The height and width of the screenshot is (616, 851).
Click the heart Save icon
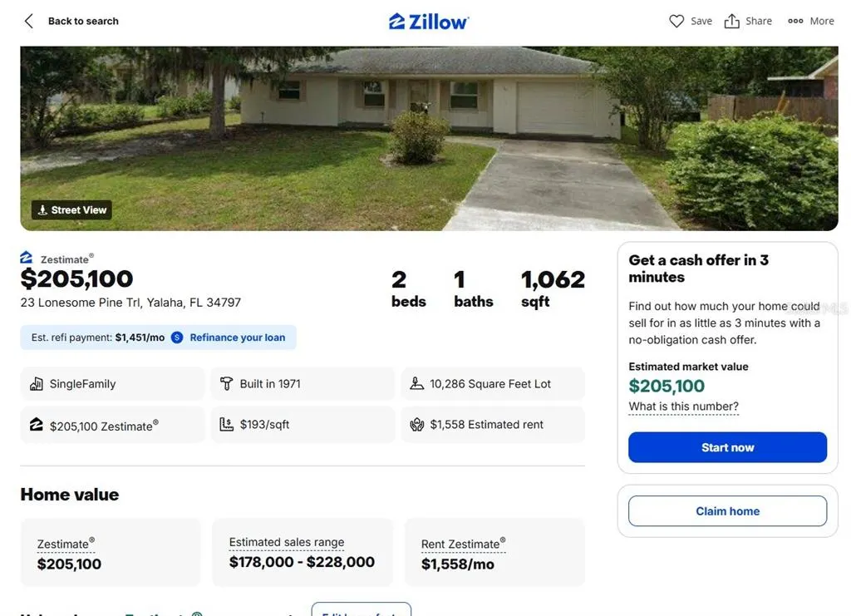676,21
